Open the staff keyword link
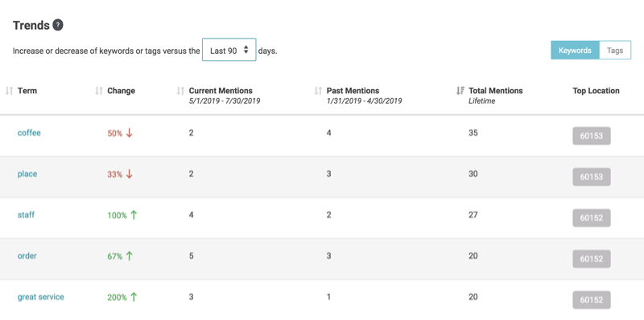This screenshot has width=644, height=320. tap(26, 215)
